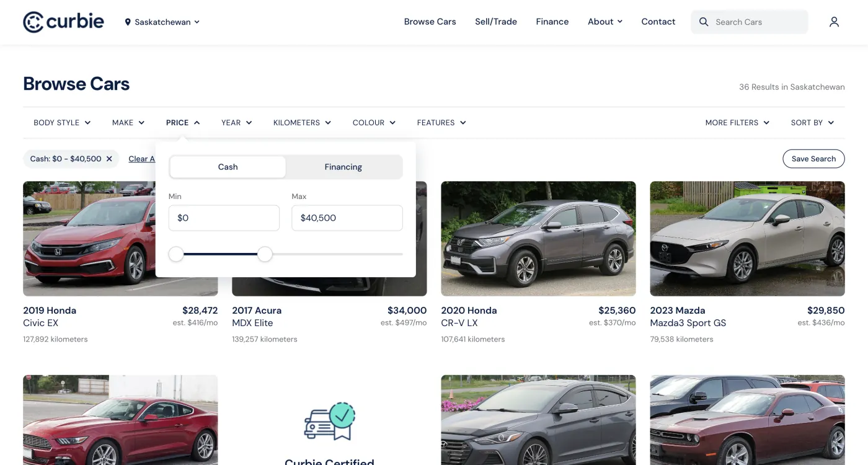Screen dimensions: 868x465
Task: Open the 2017 Acura MDX Elite listing title
Action: 257,316
